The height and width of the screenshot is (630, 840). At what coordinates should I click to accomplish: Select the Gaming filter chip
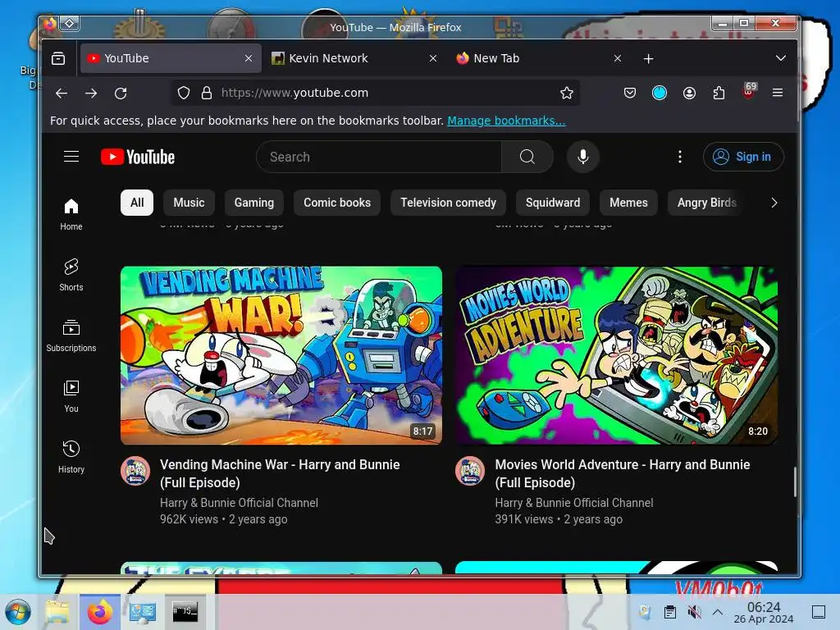[x=254, y=203]
